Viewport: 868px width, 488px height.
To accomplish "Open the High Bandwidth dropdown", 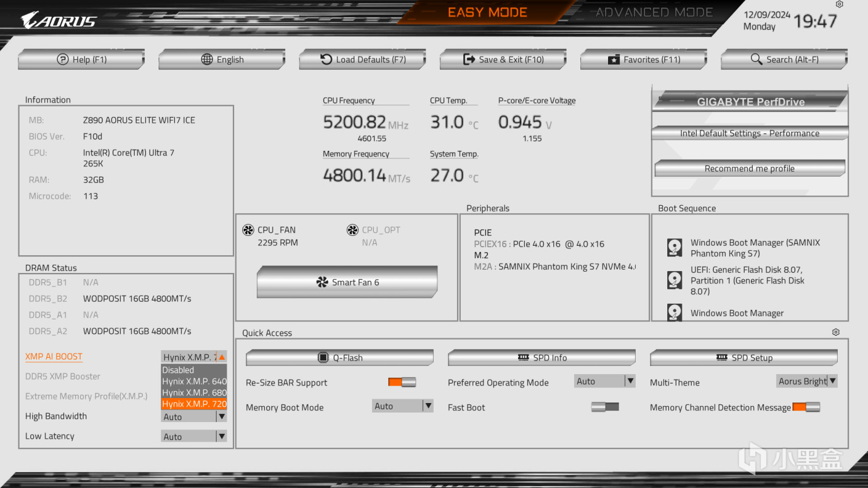I will point(194,416).
